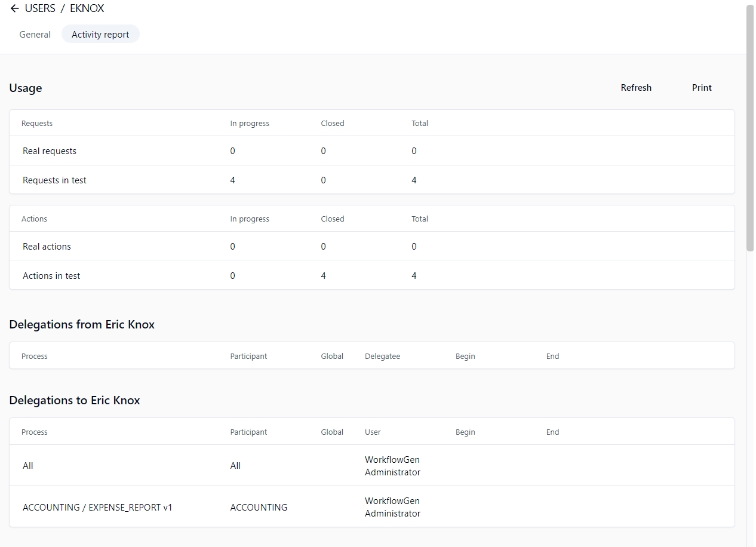Click the Delegatee column header
The height and width of the screenshot is (547, 756).
(x=382, y=357)
